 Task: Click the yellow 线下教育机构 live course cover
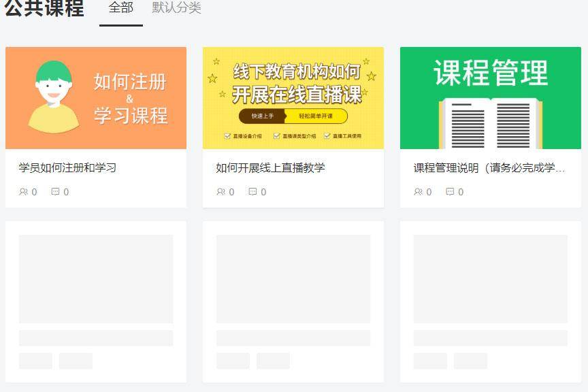293,97
